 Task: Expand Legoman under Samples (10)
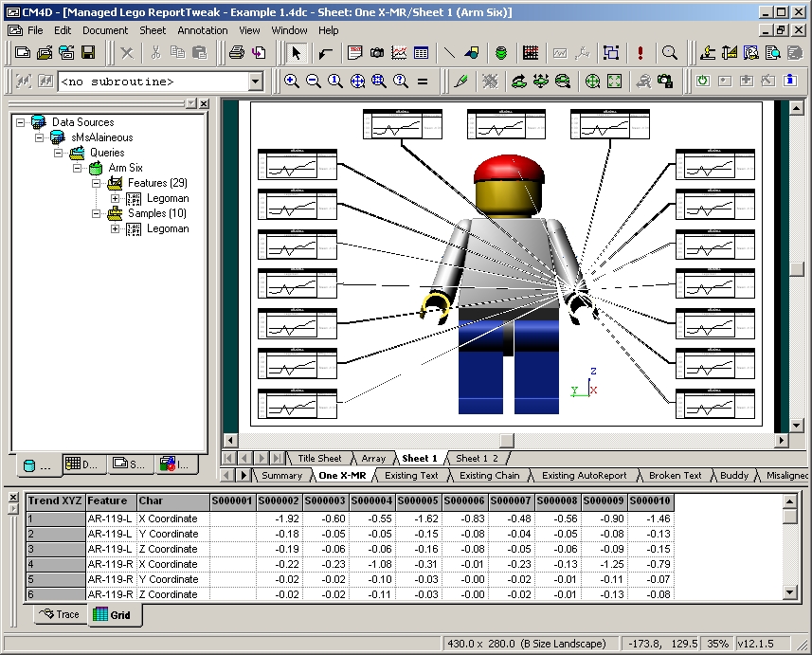coord(116,228)
